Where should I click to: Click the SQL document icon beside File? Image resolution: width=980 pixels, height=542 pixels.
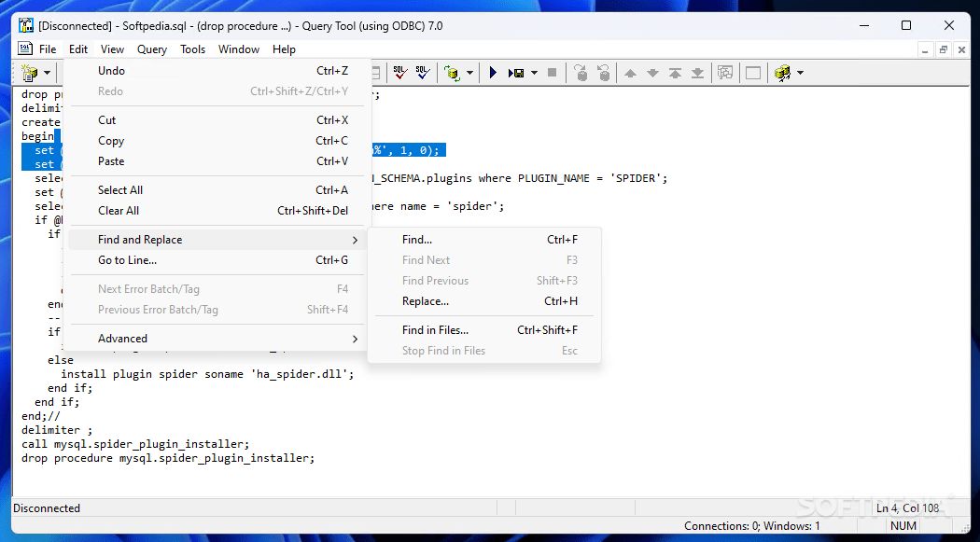coord(25,49)
